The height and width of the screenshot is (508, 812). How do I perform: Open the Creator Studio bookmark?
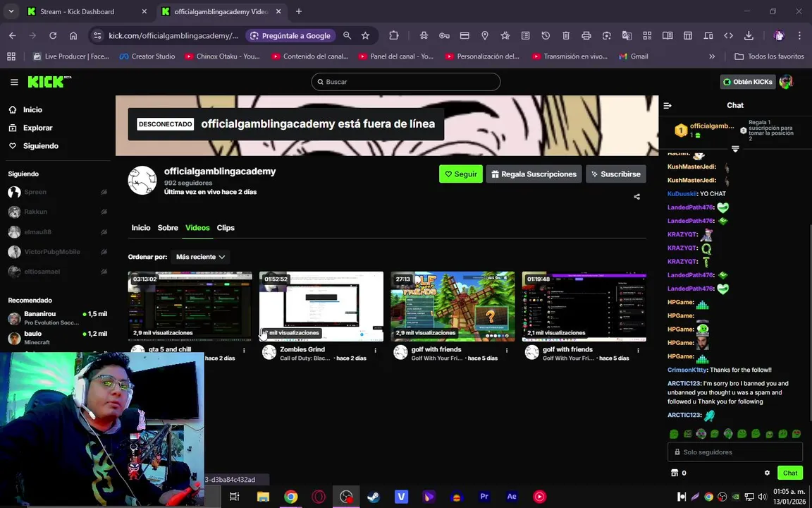pos(147,56)
